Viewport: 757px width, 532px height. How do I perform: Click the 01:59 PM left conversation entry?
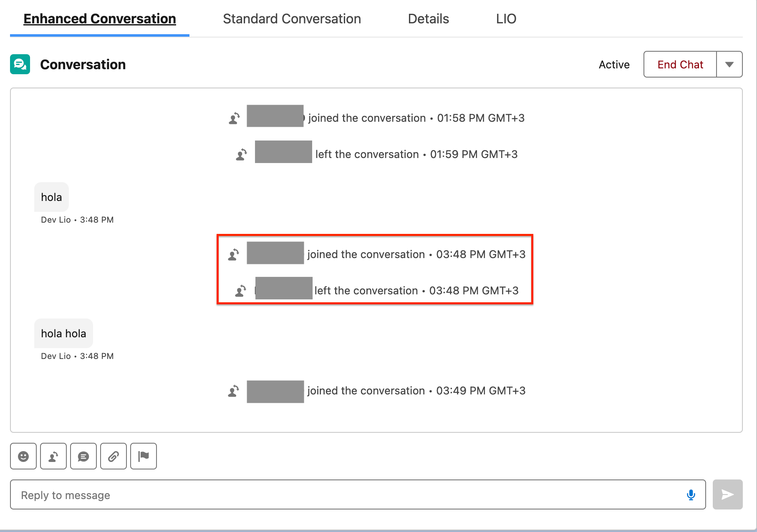(416, 154)
